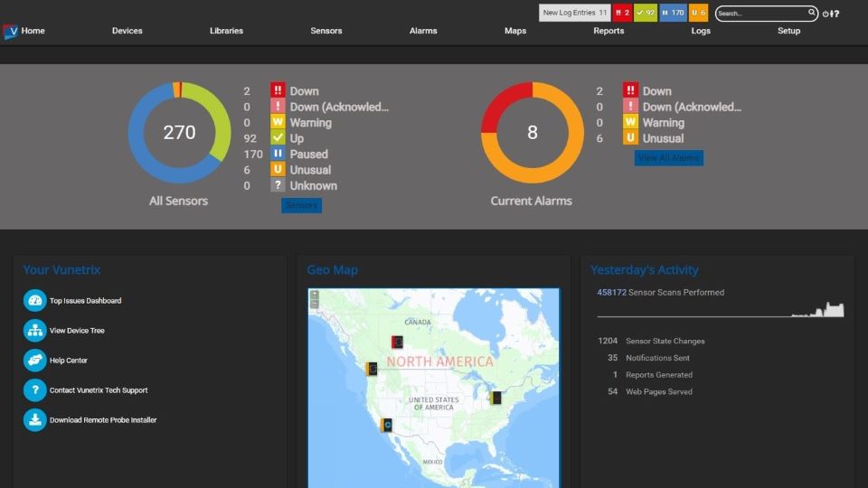Click the blue Paused icon in legend

278,154
